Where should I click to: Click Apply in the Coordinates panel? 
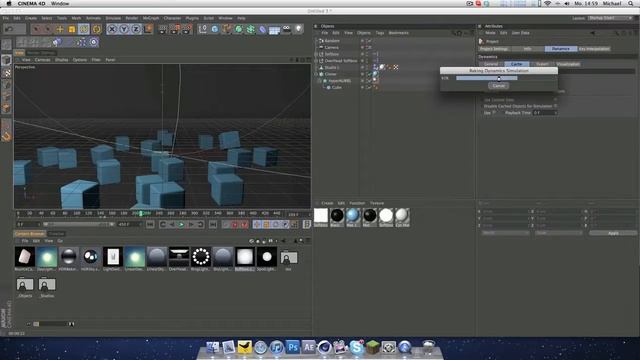tap(613, 233)
